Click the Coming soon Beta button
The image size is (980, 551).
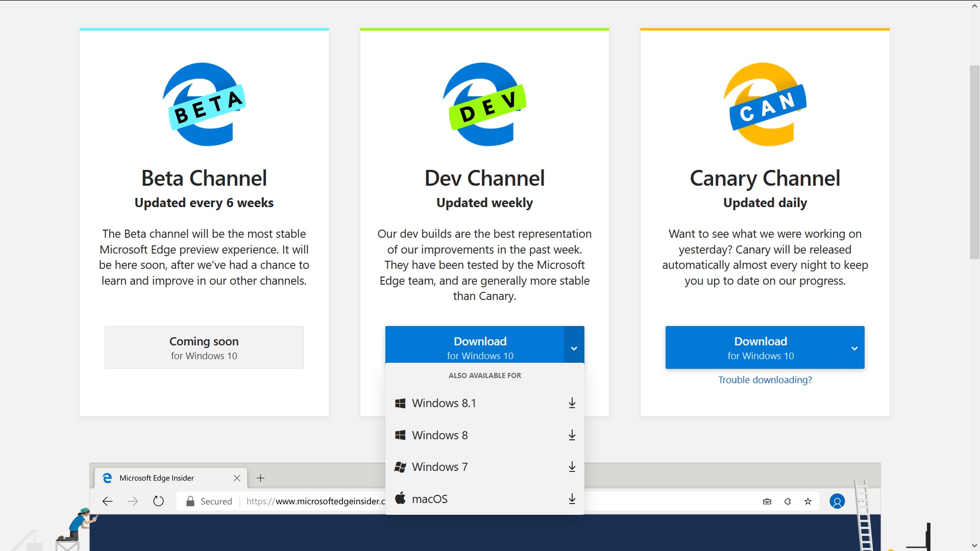tap(204, 347)
